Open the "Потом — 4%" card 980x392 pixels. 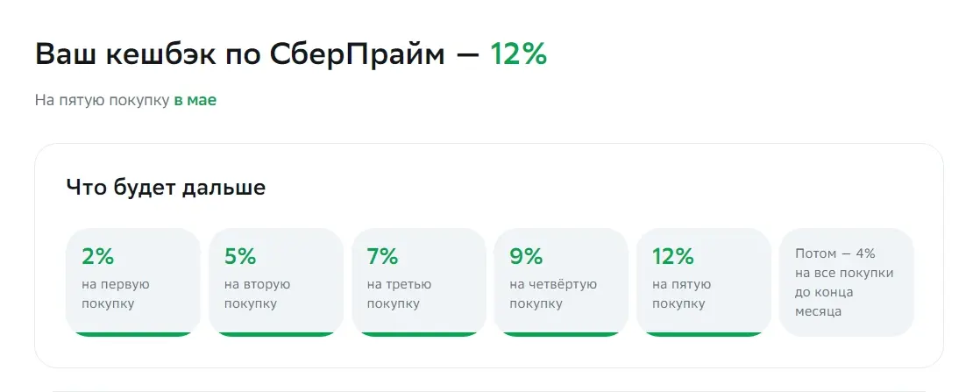(x=846, y=282)
